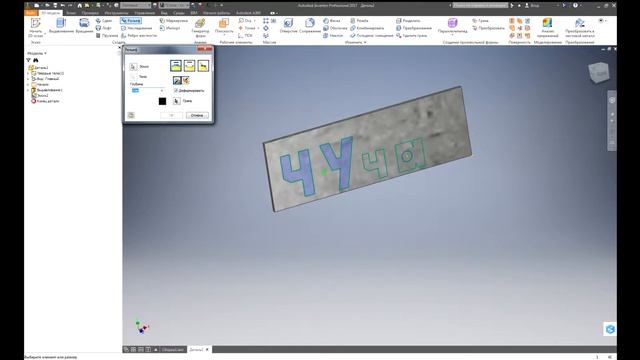The width and height of the screenshot is (640, 360).
Task: Select the Выдавливание extrude tool
Action: (x=61, y=26)
